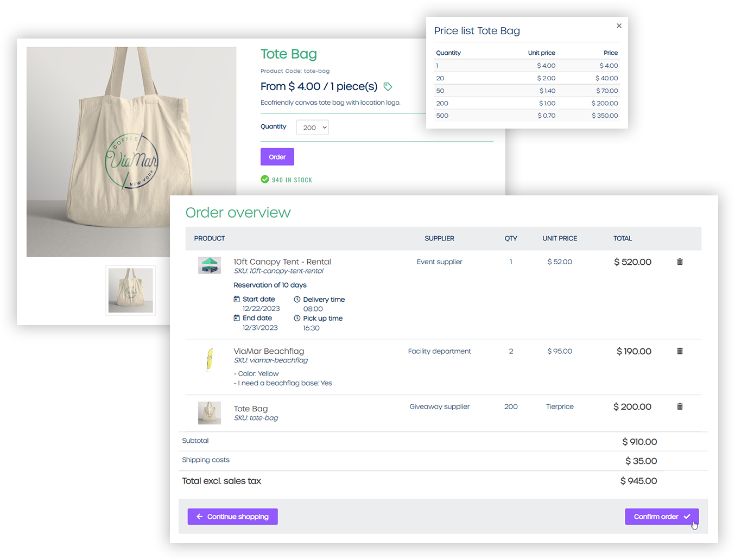Click the end date 12/31/2023
The height and width of the screenshot is (560, 735).
click(260, 328)
